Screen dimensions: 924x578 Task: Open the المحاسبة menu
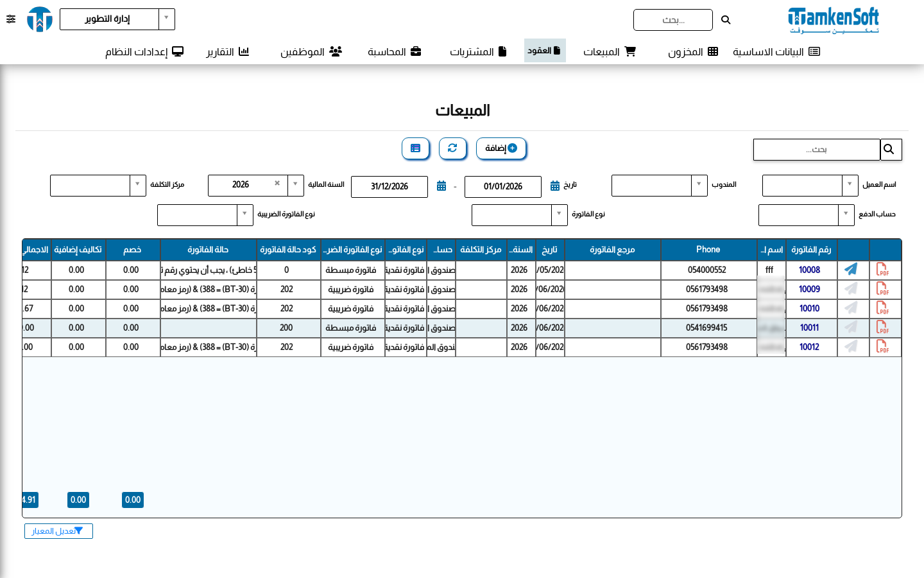click(394, 51)
